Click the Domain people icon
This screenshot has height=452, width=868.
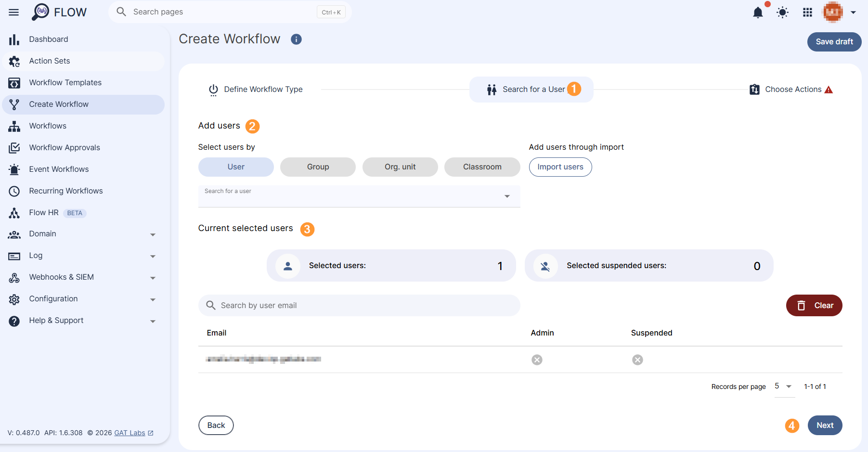14,234
